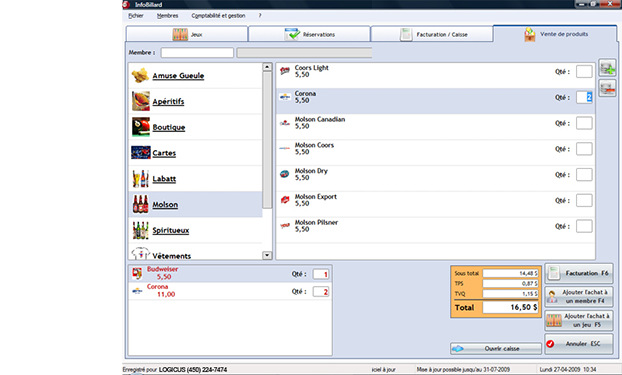Open the Facturation / Caisse tab

tap(432, 34)
